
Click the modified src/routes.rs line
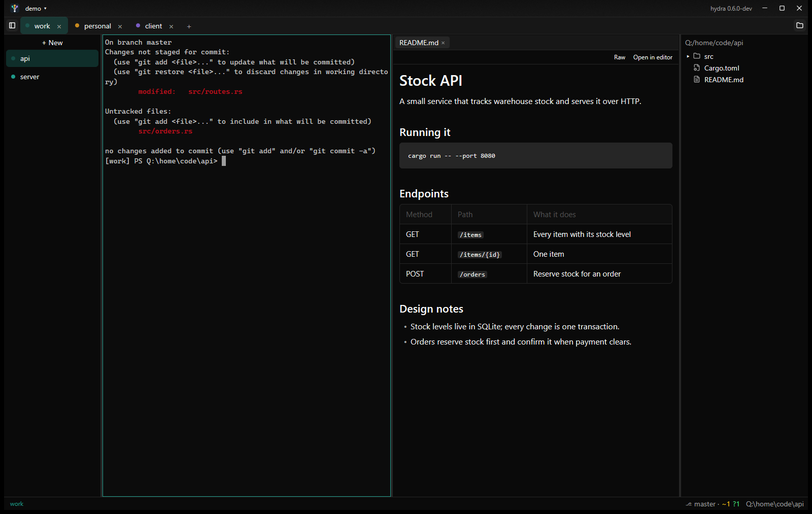pyautogui.click(x=190, y=91)
